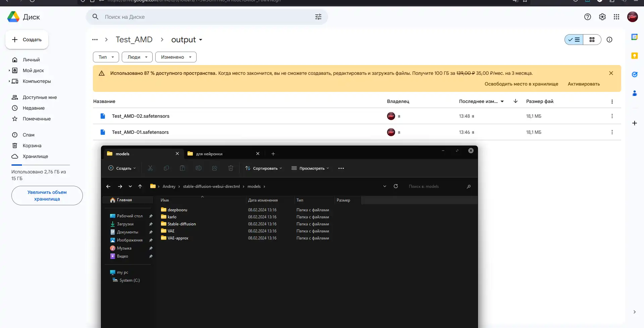Open the Тип filter dropdown
Image resolution: width=644 pixels, height=328 pixels.
point(106,57)
